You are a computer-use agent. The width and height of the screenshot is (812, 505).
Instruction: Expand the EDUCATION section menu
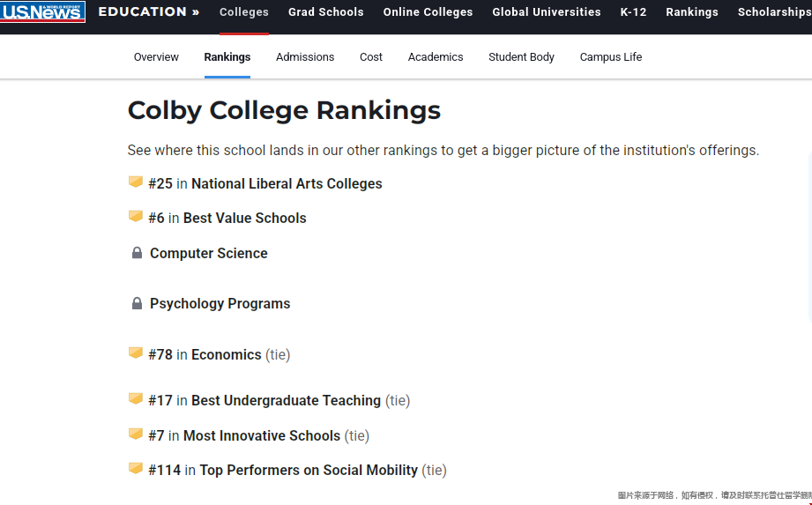(x=148, y=12)
